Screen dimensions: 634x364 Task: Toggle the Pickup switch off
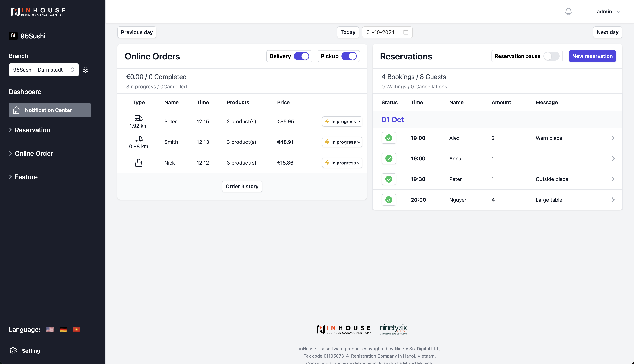349,56
